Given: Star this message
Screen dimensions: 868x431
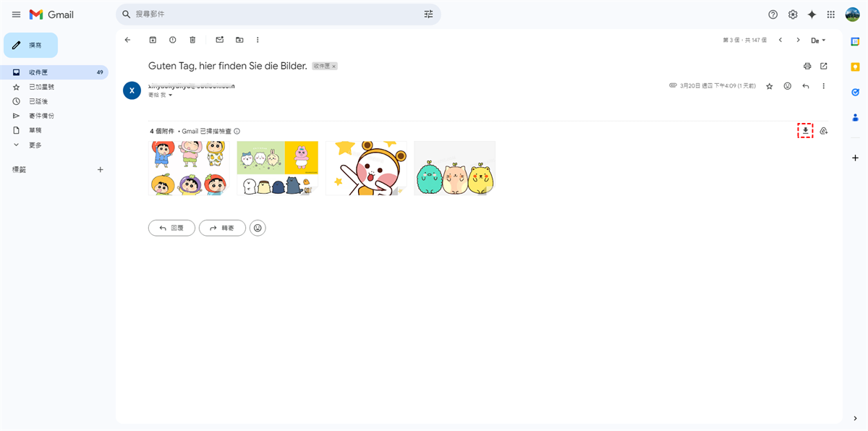Looking at the screenshot, I should [769, 86].
